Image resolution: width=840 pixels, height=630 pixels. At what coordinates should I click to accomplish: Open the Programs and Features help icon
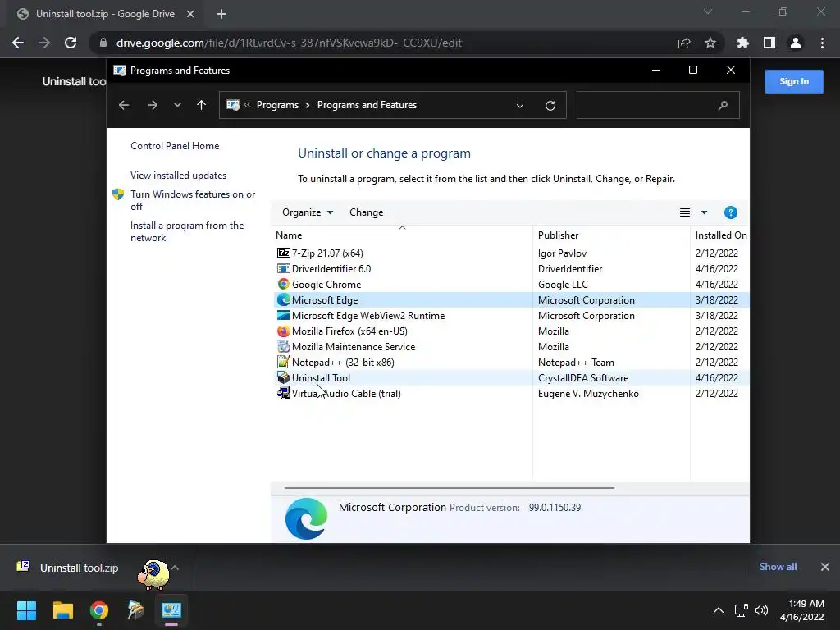click(x=730, y=212)
